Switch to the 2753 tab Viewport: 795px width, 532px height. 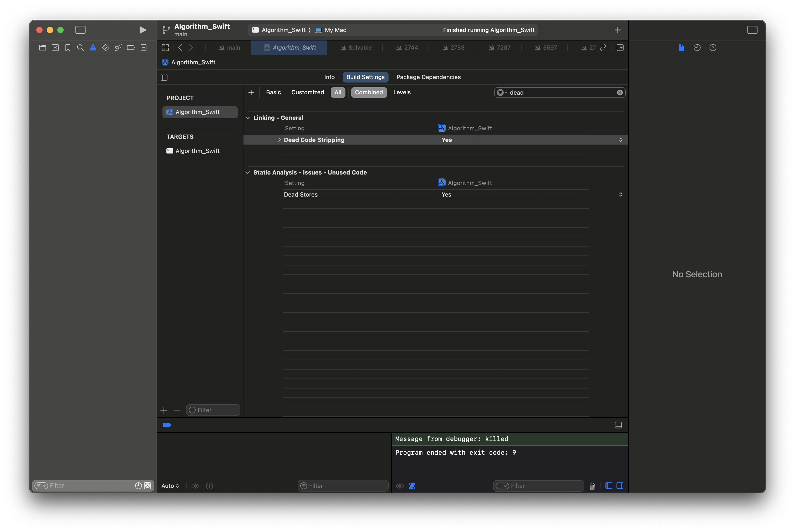(453, 48)
